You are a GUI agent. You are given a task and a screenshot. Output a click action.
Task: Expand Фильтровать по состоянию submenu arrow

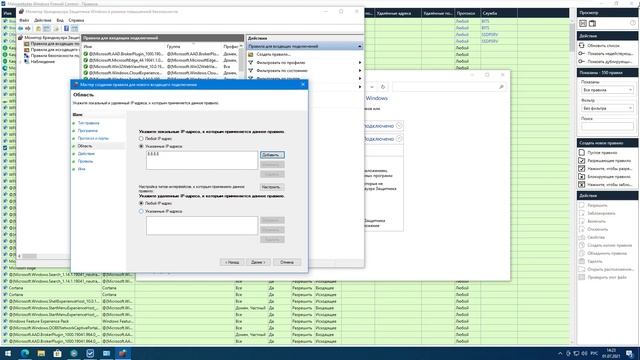[x=360, y=71]
